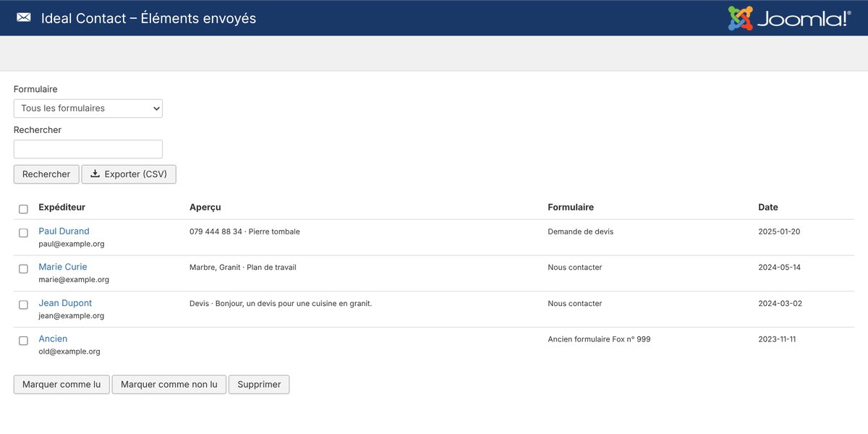Click the "Ideal Contact – Éléments envoyés" title
This screenshot has height=434, width=868.
[148, 18]
